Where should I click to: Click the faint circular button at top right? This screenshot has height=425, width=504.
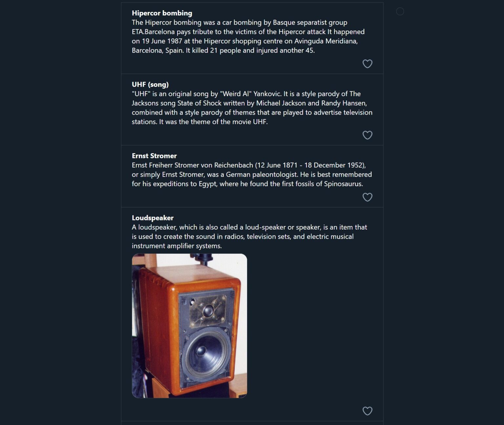point(400,11)
